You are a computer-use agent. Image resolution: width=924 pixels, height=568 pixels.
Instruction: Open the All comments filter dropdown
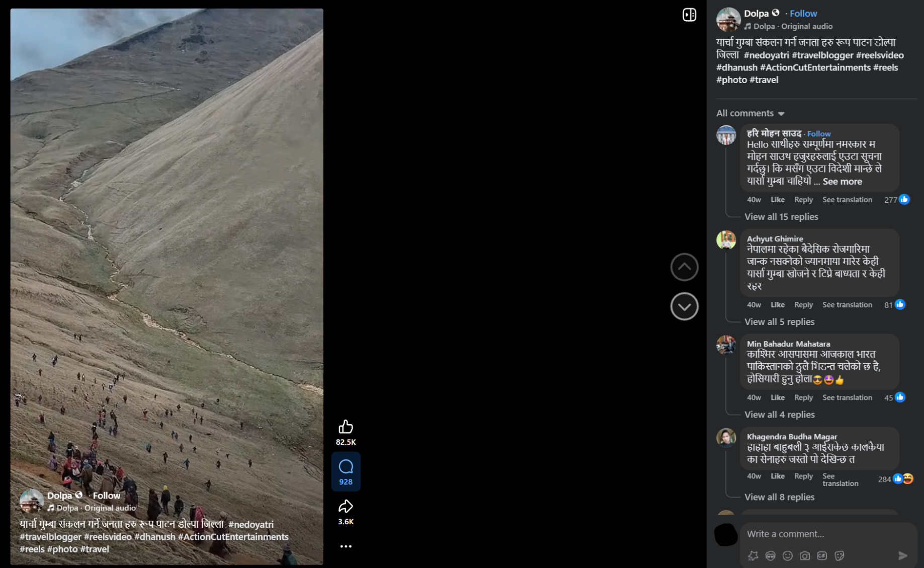[750, 113]
